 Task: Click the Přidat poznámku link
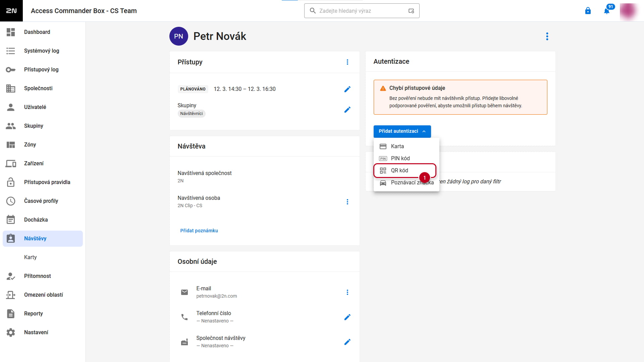coord(199,231)
